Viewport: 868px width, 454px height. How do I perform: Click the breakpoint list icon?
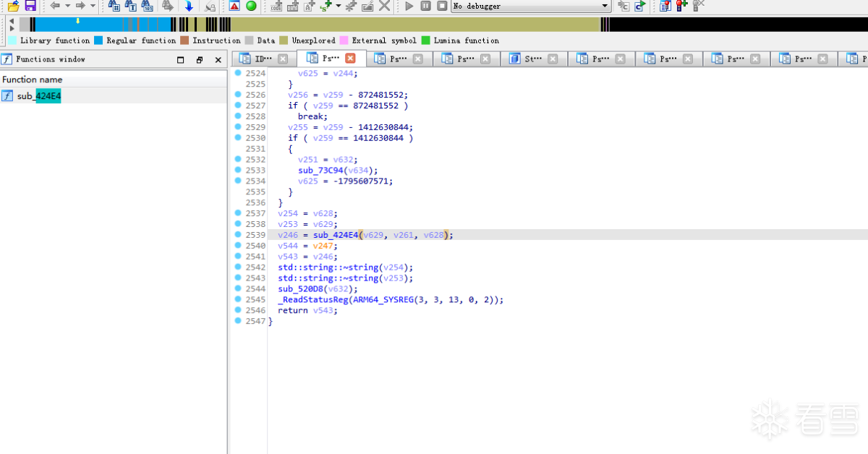pyautogui.click(x=665, y=6)
